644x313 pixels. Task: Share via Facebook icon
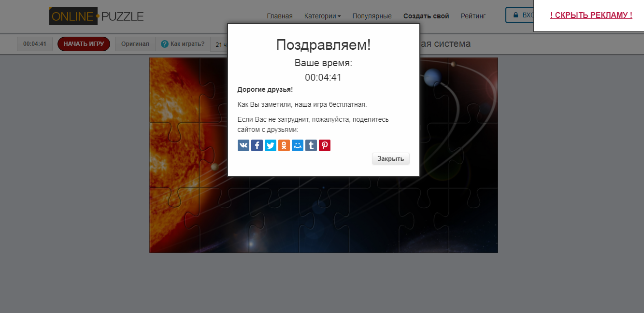click(257, 145)
